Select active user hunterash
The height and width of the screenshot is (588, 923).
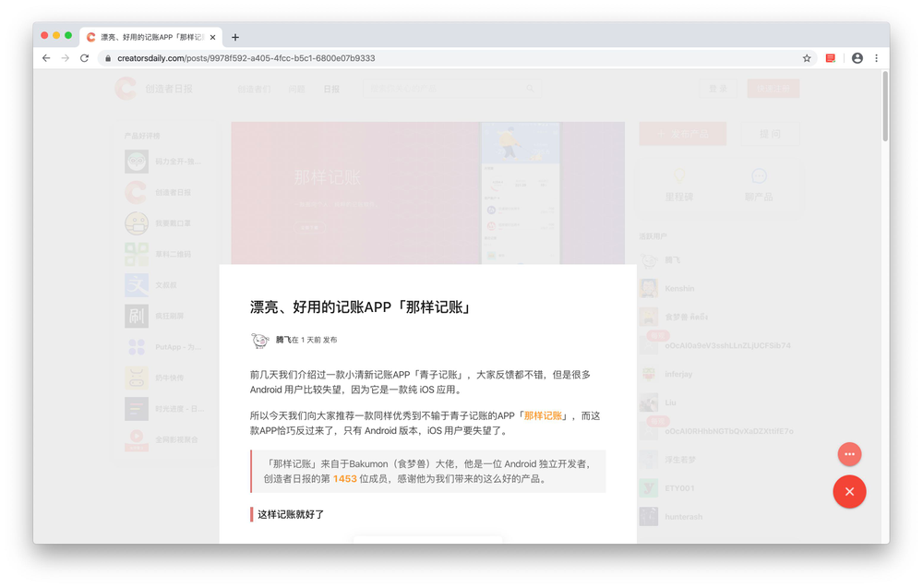click(x=683, y=517)
